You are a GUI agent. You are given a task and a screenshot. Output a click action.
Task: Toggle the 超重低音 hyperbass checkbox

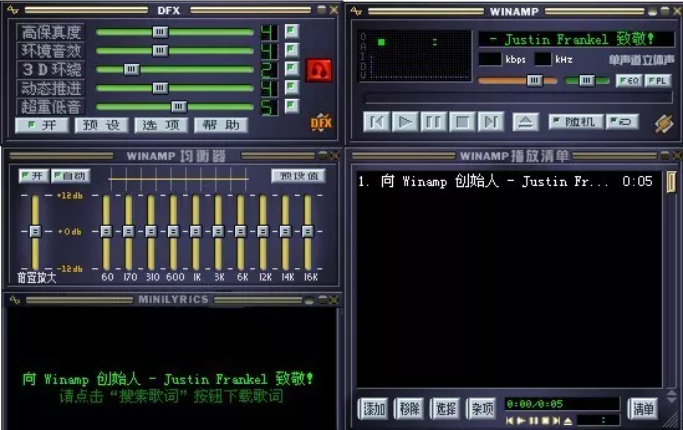292,106
